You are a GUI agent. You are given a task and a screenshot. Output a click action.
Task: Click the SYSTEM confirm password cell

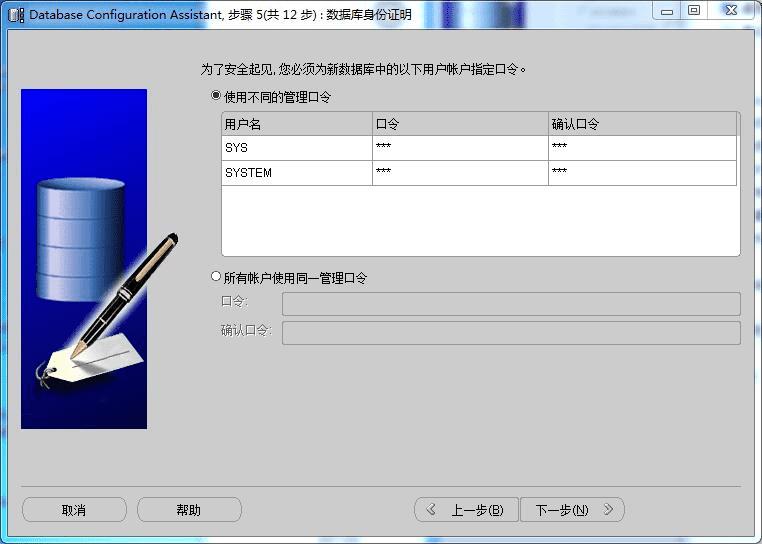point(642,173)
